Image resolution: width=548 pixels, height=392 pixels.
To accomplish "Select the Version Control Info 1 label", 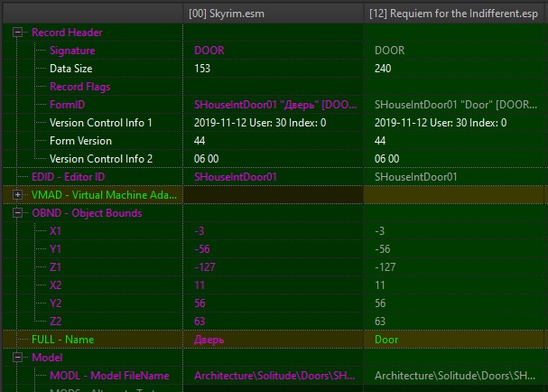I will coord(101,123).
